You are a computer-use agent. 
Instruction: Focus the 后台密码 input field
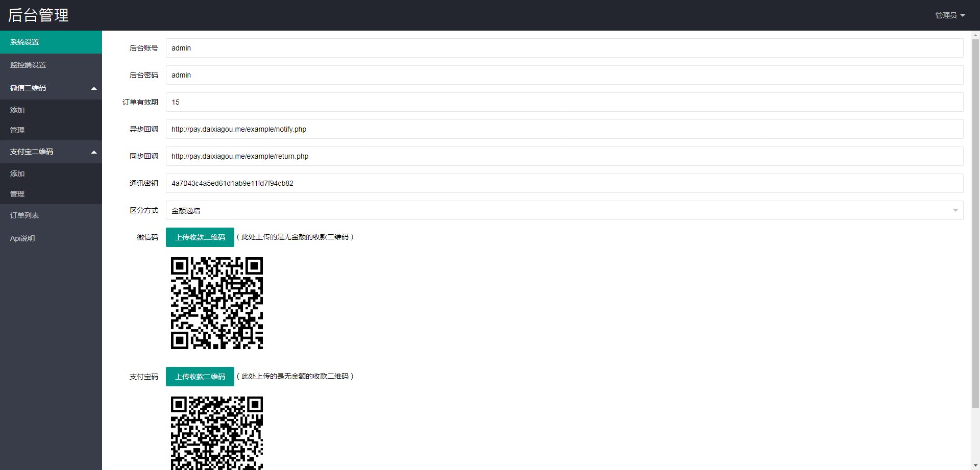coord(565,75)
